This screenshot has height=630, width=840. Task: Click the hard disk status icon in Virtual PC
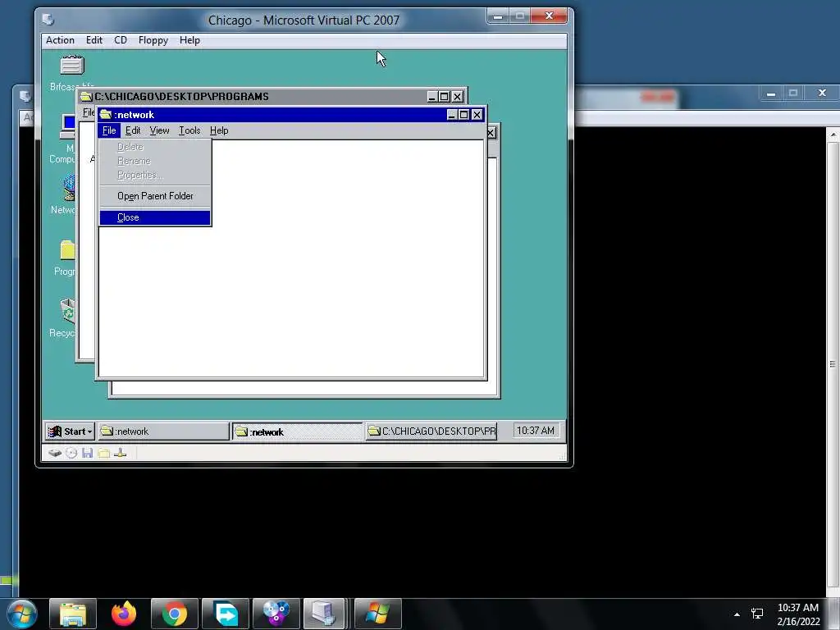point(55,453)
